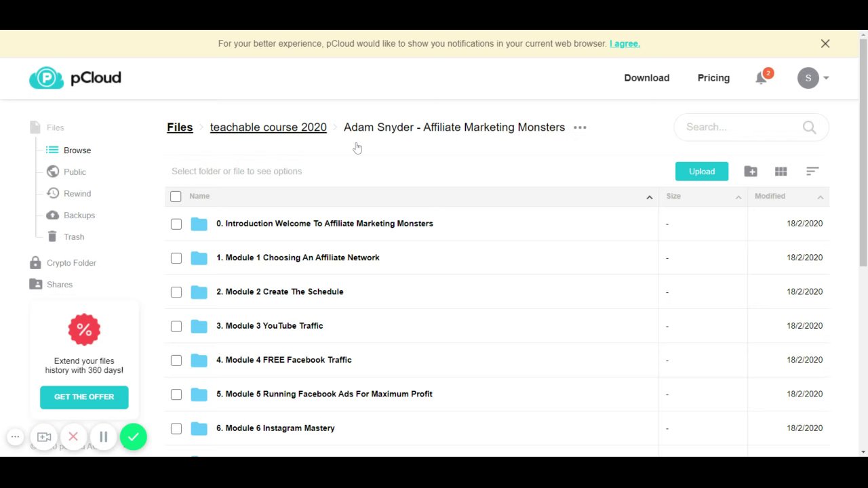Open recorder more options dots button
Screen dimensions: 868x488
(x=15, y=437)
